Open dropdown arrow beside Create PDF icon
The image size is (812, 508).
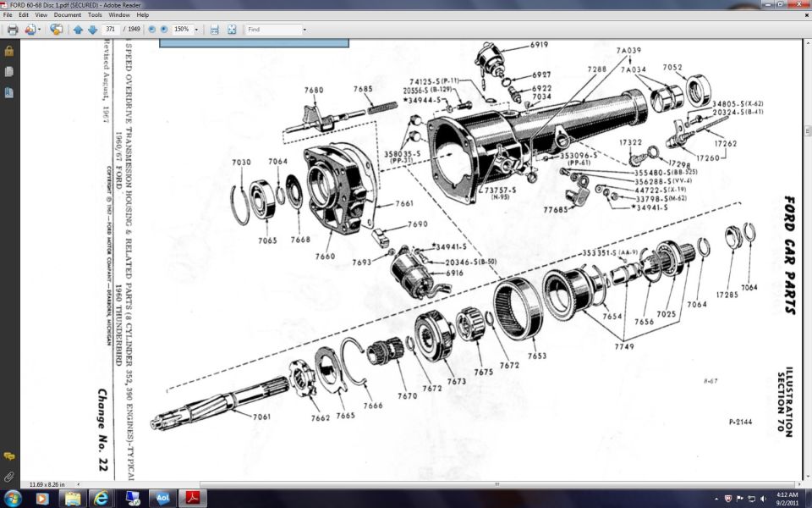pyautogui.click(x=40, y=30)
